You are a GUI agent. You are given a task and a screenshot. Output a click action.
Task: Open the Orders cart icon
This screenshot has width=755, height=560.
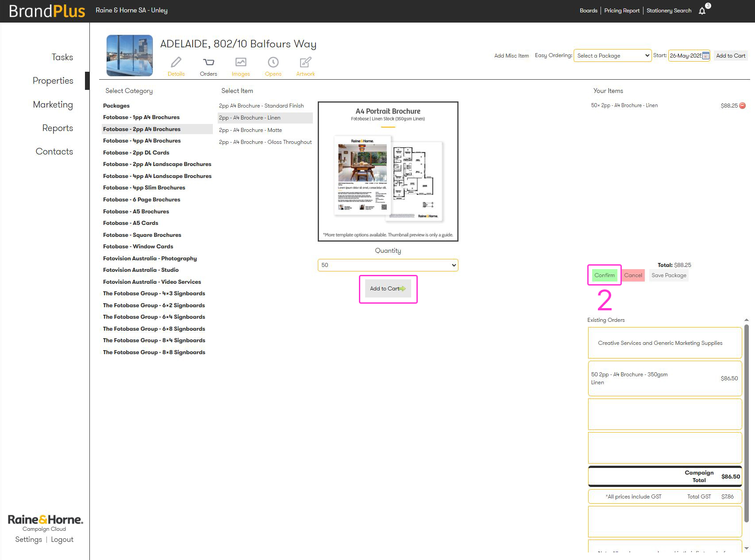click(x=208, y=62)
